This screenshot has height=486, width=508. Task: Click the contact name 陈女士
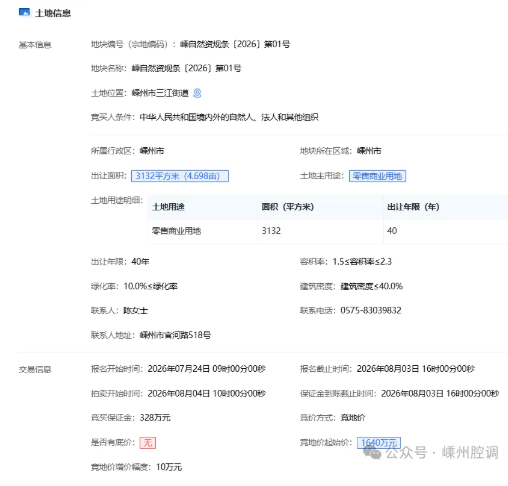pyautogui.click(x=136, y=311)
